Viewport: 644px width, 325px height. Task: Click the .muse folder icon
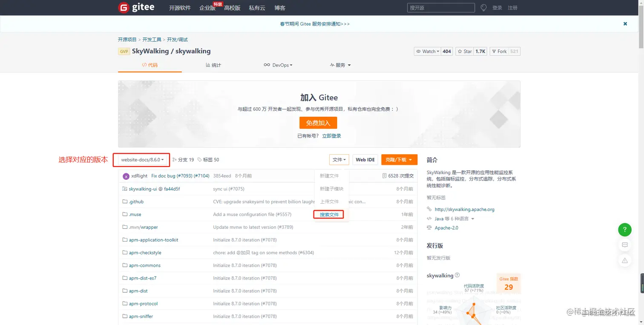(x=125, y=214)
